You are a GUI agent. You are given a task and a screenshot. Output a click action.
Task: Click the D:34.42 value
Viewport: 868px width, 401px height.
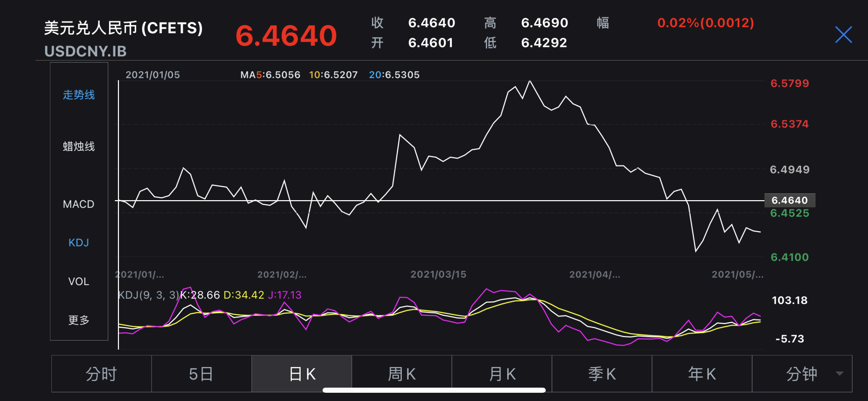pyautogui.click(x=244, y=295)
